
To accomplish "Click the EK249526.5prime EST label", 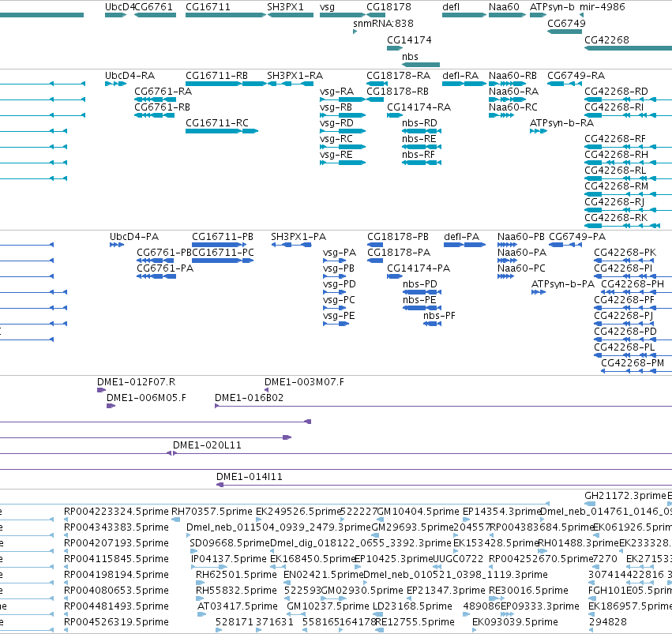I will [298, 512].
